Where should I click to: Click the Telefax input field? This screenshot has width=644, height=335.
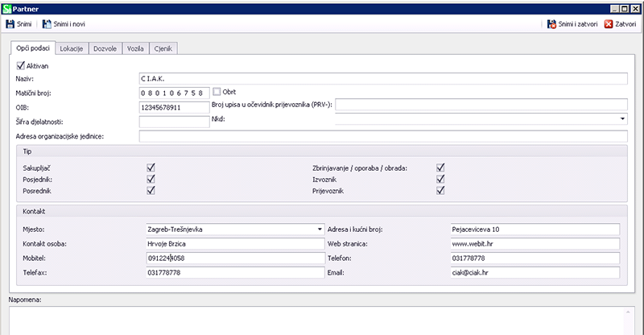pyautogui.click(x=235, y=272)
